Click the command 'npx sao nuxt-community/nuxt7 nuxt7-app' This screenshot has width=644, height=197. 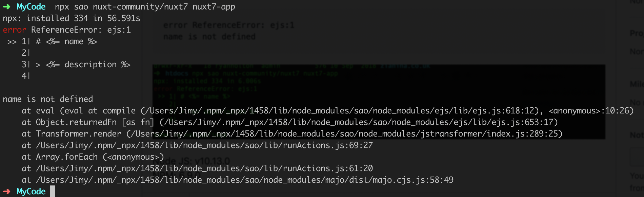(x=145, y=7)
